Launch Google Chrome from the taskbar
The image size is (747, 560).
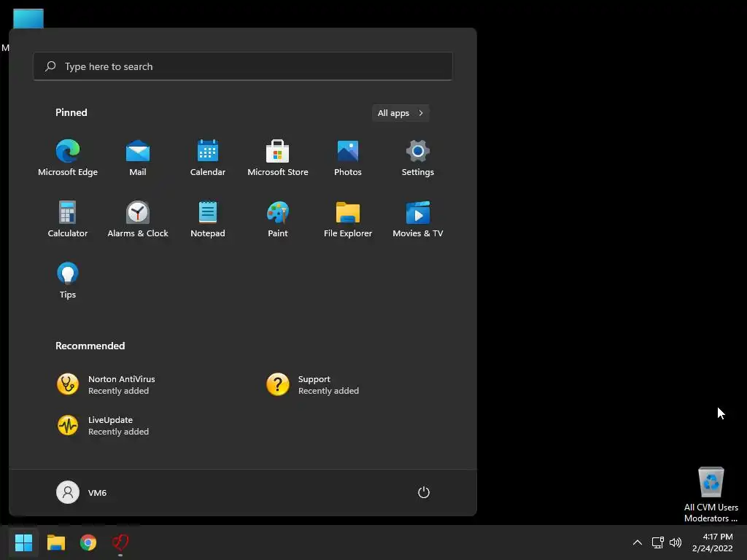tap(88, 542)
